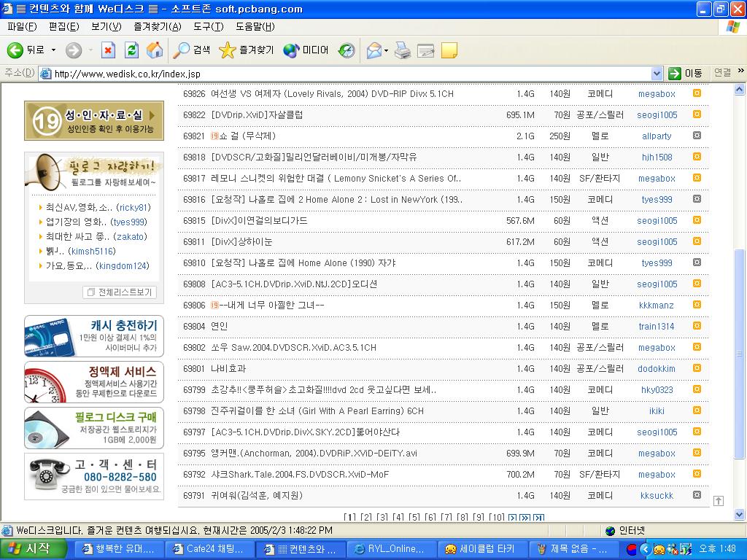Click the orange icon in megabox row 69826
Image resolution: width=747 pixels, height=560 pixels.
coord(697,93)
